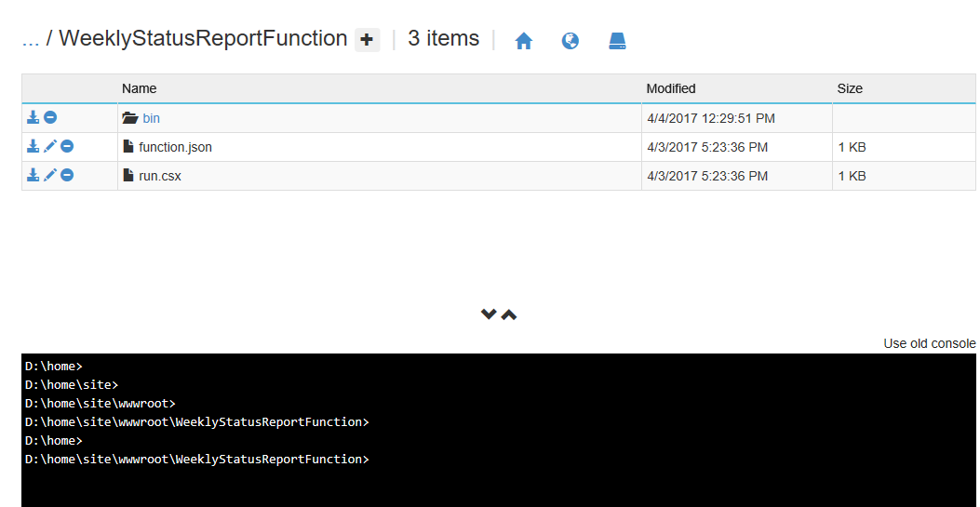Download the run.csx file
The height and width of the screenshot is (507, 980).
click(33, 175)
